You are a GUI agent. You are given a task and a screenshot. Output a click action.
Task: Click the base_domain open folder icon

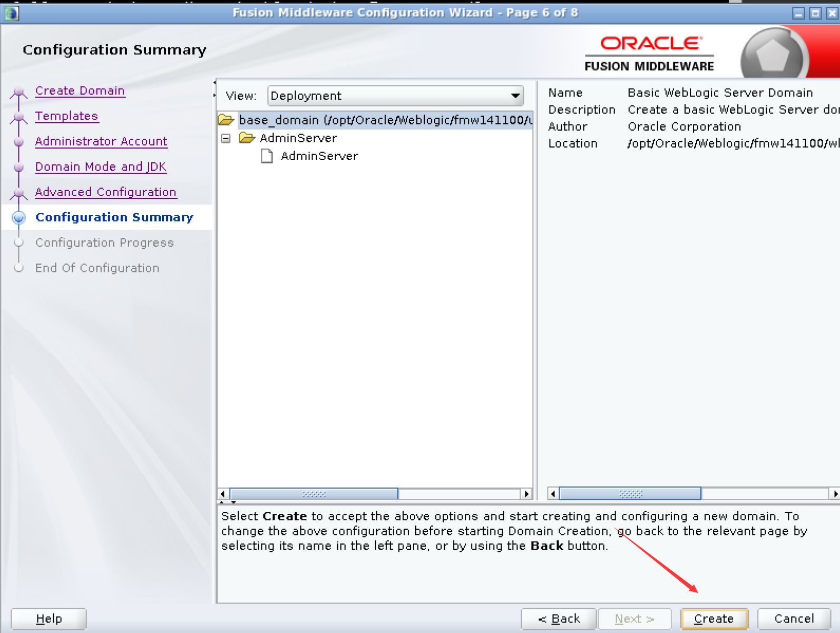(x=227, y=120)
